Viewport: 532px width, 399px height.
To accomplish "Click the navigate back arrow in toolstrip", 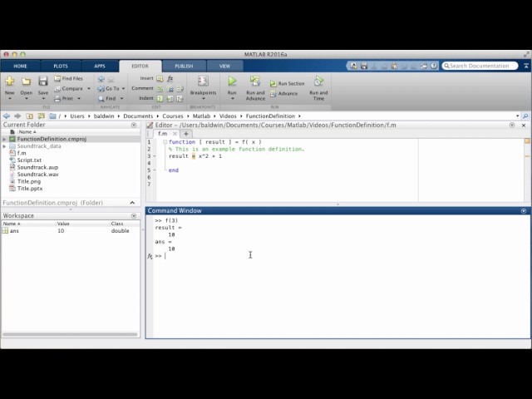I will [101, 79].
